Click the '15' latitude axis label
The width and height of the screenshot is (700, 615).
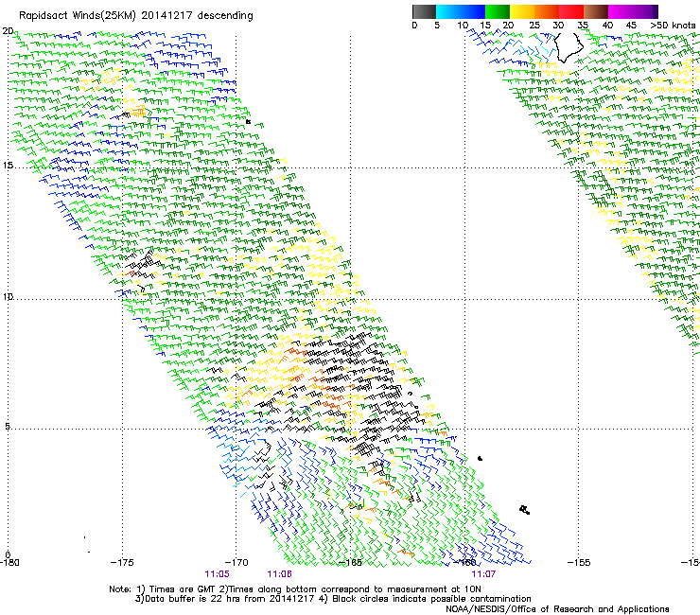click(x=8, y=166)
